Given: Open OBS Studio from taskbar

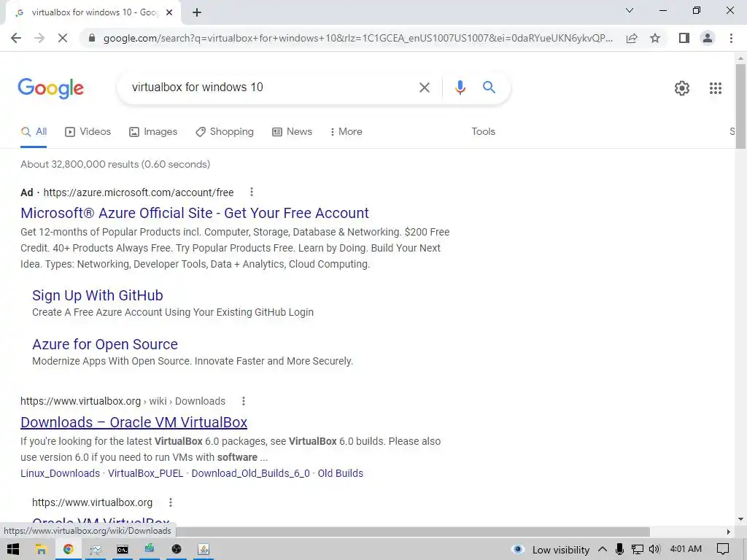Looking at the screenshot, I should click(x=177, y=550).
